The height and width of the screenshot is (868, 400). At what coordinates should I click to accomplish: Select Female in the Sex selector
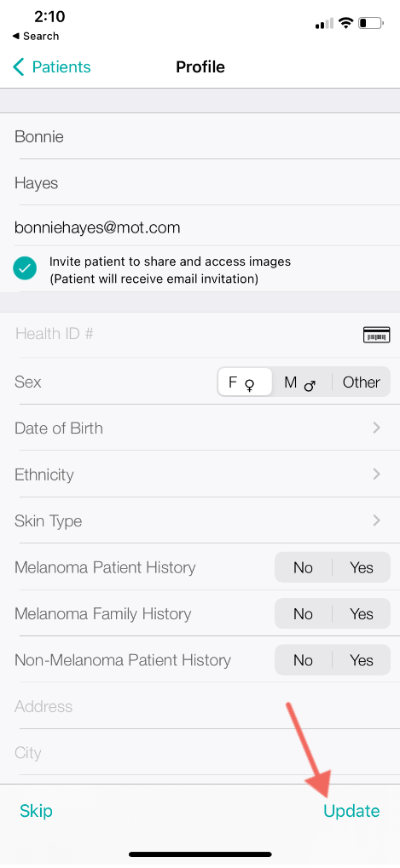pyautogui.click(x=244, y=382)
